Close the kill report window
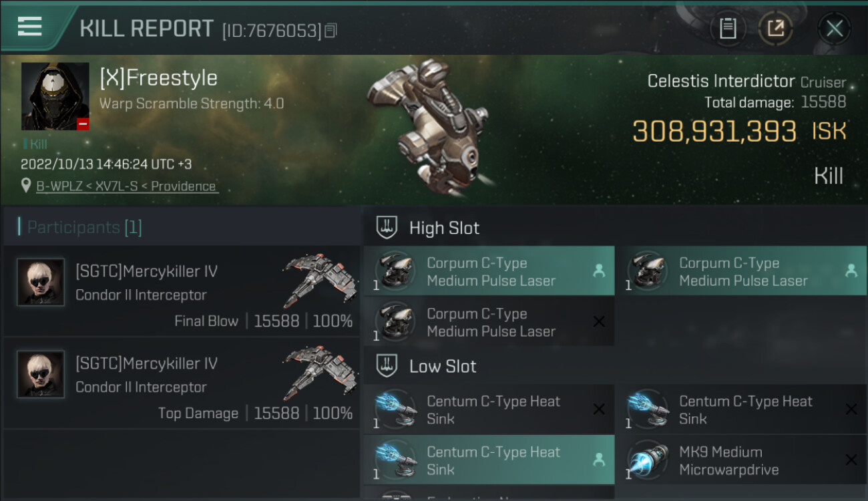 click(x=834, y=29)
